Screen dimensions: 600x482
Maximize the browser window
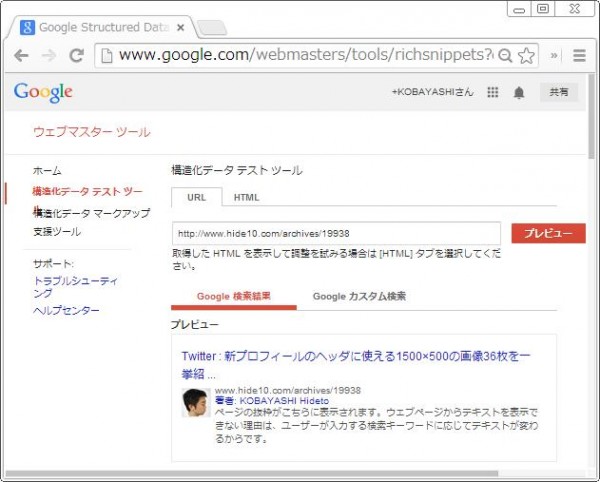point(543,9)
